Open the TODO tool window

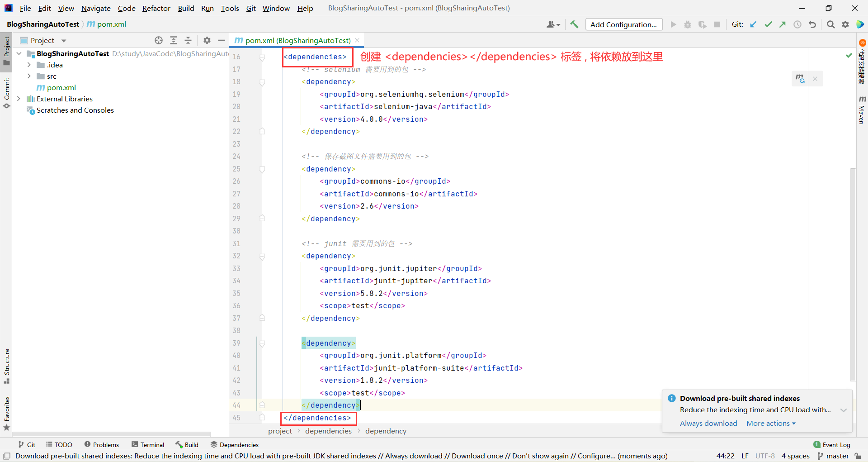click(59, 445)
